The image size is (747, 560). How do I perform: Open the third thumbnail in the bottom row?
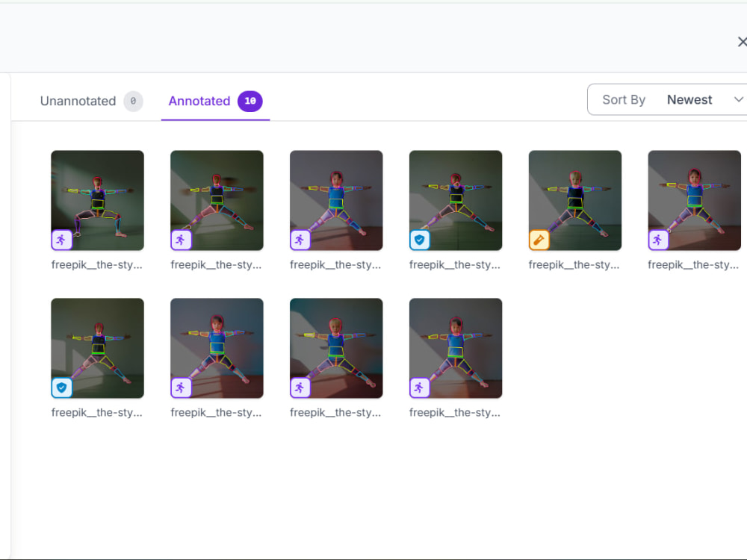[x=336, y=348]
